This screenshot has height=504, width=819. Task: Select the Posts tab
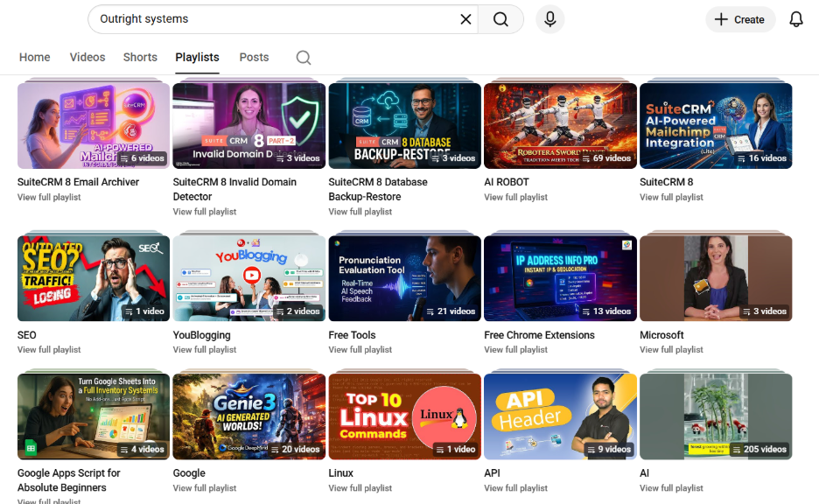tap(254, 58)
